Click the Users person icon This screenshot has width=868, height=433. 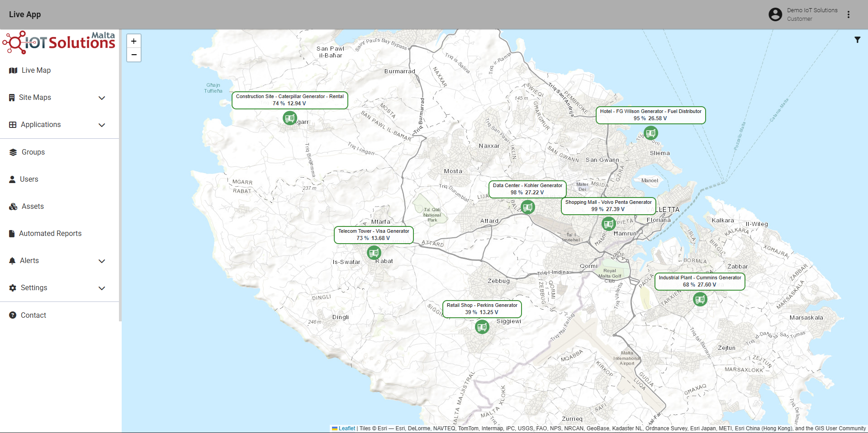(12, 179)
